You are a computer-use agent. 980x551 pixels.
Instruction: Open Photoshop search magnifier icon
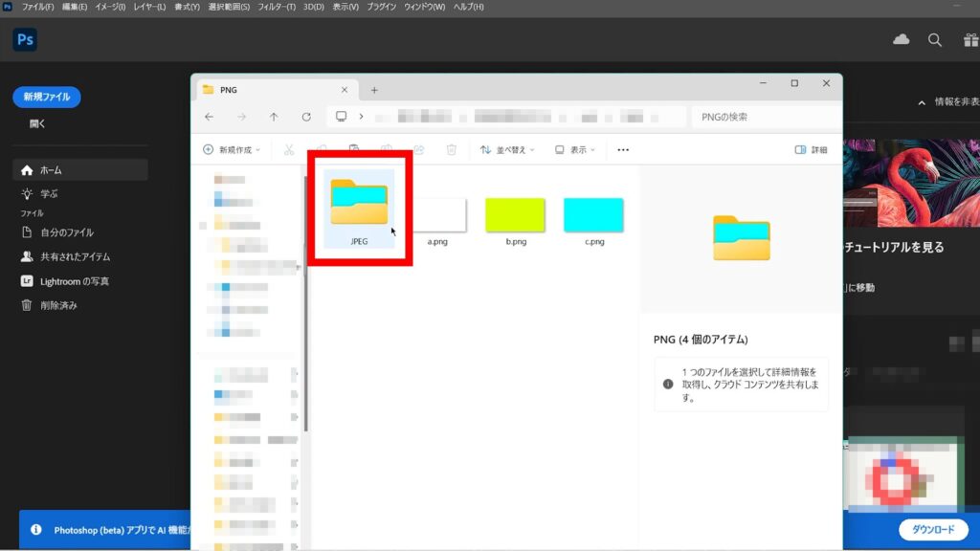coord(935,40)
